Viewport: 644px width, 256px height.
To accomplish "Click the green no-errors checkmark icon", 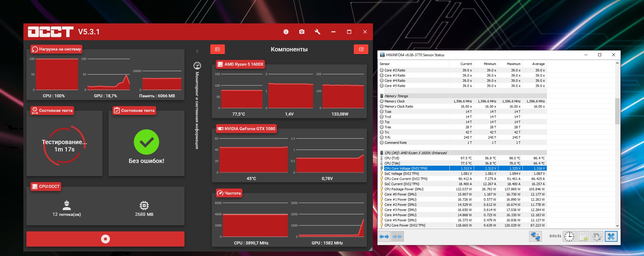I will [x=146, y=142].
